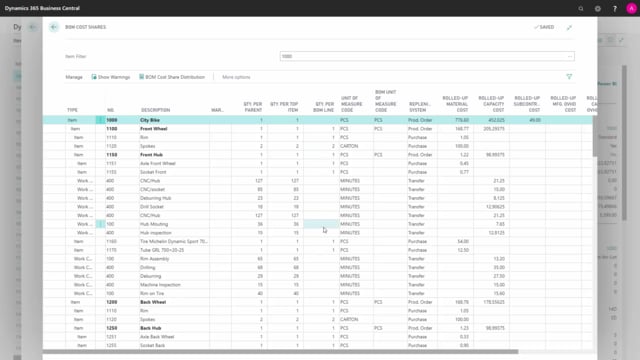This screenshot has height=360, width=640.
Task: Select the Drilling description
Action: click(148, 267)
